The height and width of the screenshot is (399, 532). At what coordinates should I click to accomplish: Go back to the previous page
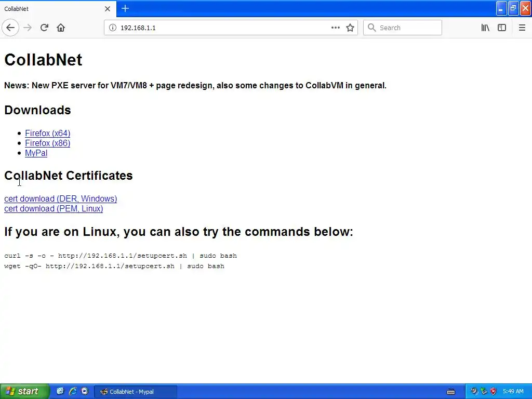tap(10, 28)
